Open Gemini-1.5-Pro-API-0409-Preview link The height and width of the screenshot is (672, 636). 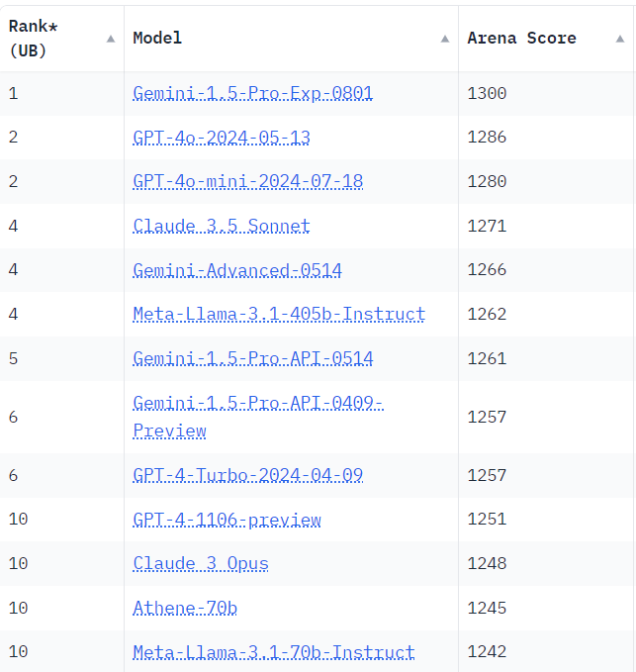(x=258, y=417)
